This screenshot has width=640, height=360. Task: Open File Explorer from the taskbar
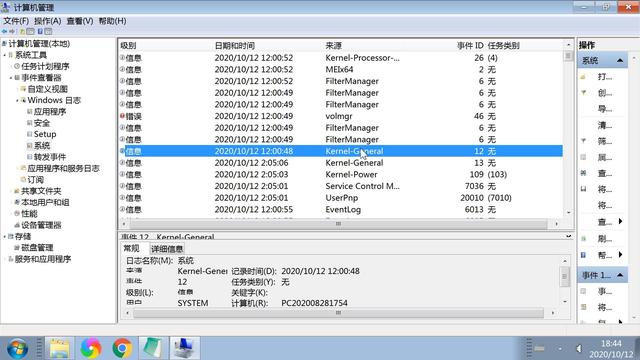59,348
